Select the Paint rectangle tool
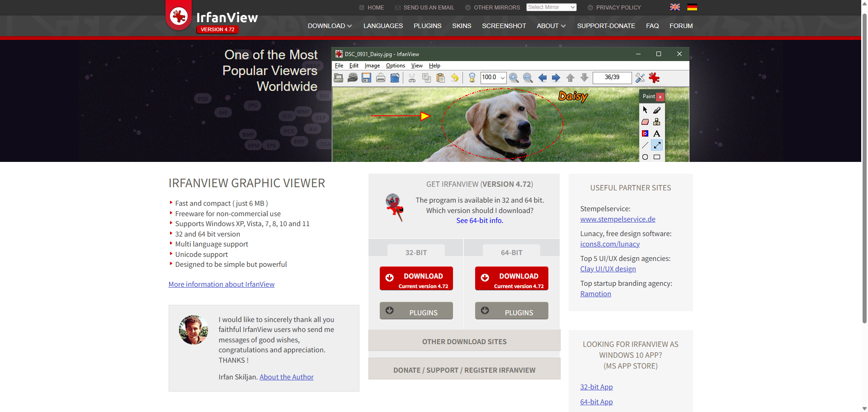This screenshot has height=412, width=868. pyautogui.click(x=657, y=157)
